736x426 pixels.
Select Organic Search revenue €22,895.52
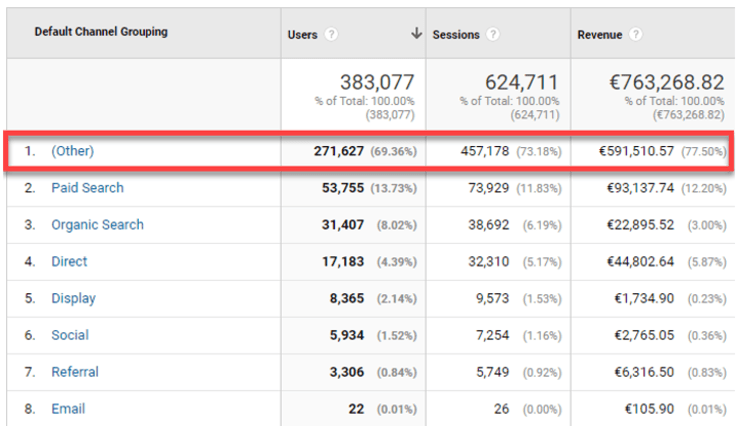(640, 225)
